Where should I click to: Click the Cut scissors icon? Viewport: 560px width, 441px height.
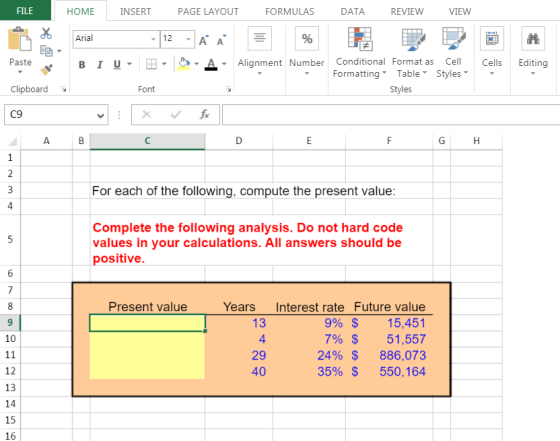point(46,33)
